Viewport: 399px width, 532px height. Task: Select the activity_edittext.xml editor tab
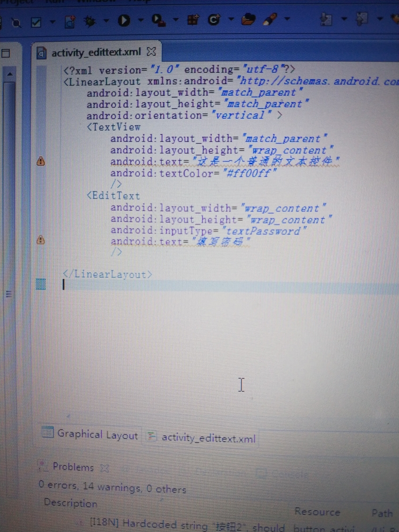(96, 53)
